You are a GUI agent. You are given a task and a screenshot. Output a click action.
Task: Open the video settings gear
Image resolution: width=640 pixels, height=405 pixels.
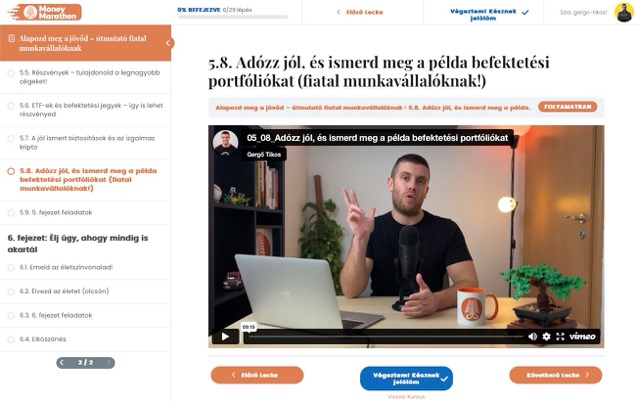pos(547,336)
